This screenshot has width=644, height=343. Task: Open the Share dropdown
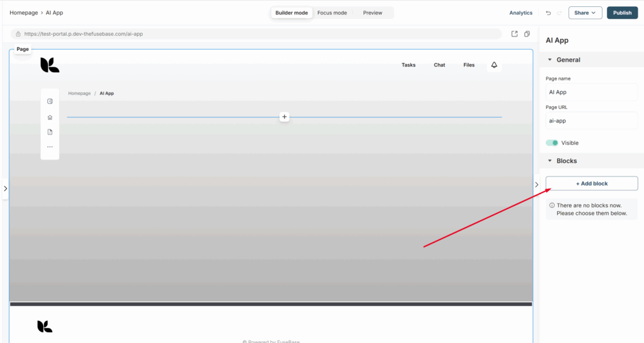pyautogui.click(x=585, y=13)
